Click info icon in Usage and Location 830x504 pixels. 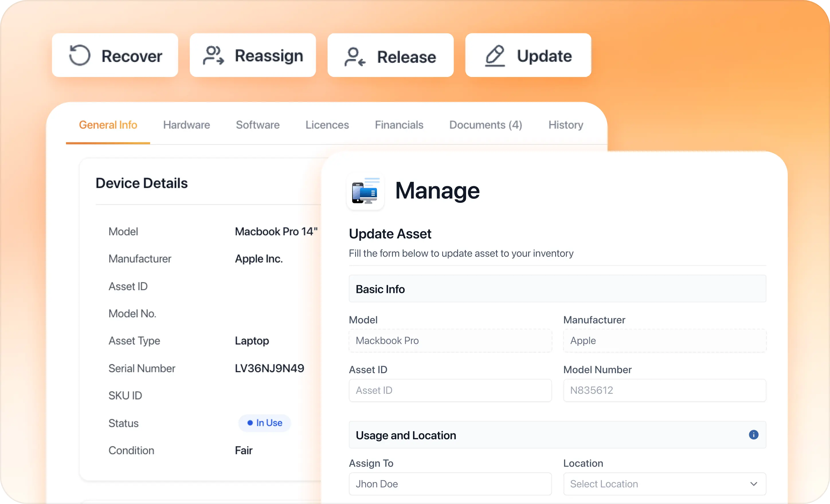pos(753,435)
